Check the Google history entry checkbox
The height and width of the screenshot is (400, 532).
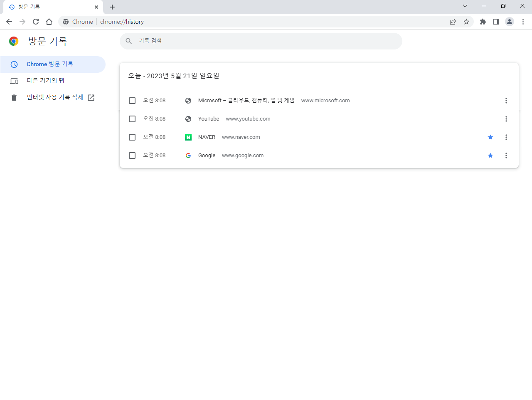pos(132,156)
